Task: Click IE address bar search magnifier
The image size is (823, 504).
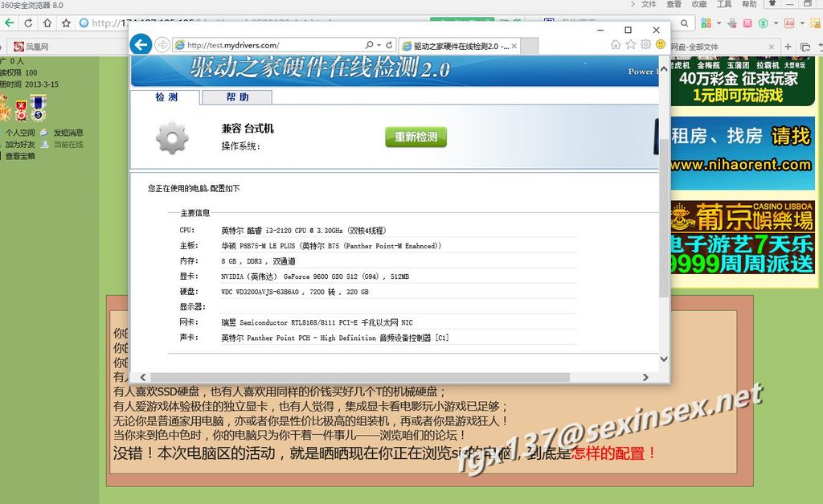Action: (370, 45)
